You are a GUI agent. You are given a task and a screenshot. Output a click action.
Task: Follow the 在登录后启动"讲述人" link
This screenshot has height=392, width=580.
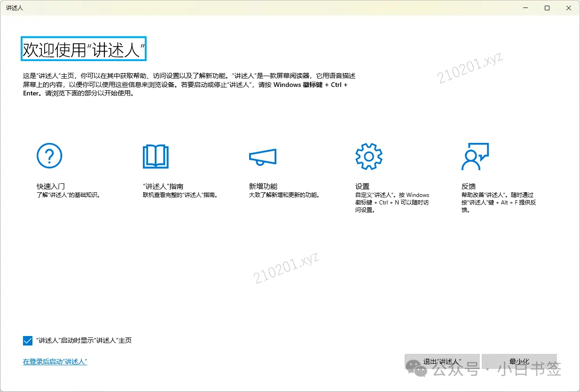coord(55,361)
